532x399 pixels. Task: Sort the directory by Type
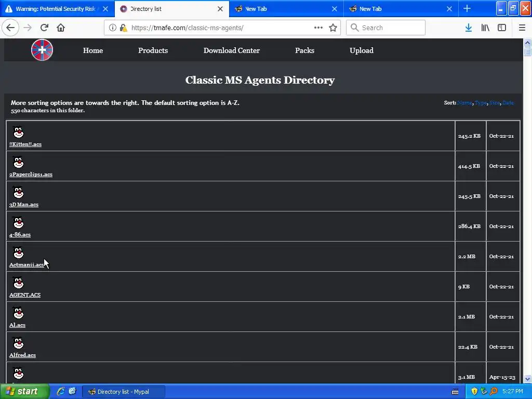coord(481,103)
